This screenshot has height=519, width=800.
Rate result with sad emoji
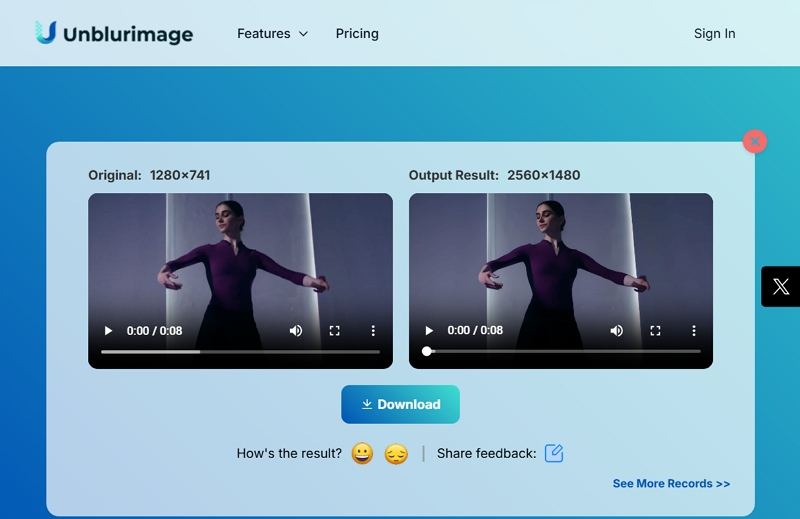pyautogui.click(x=396, y=454)
